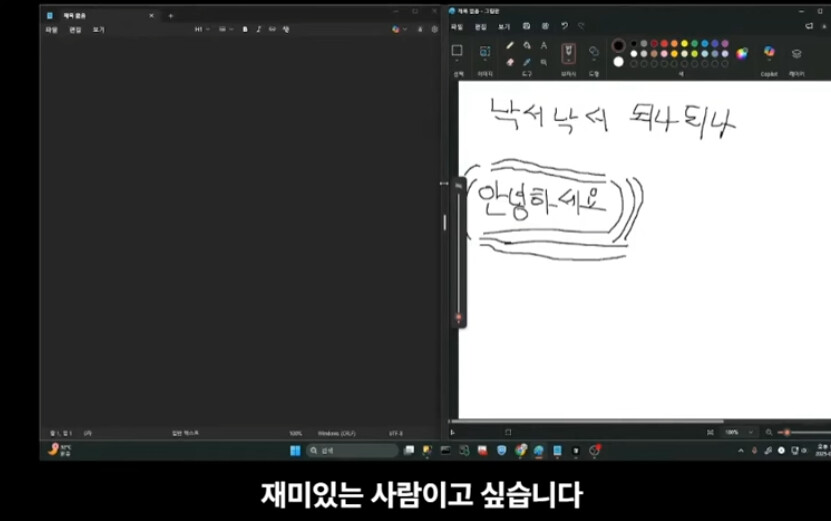The width and height of the screenshot is (831, 521).
Task: Add a new tab in Notepad
Action: coord(170,15)
